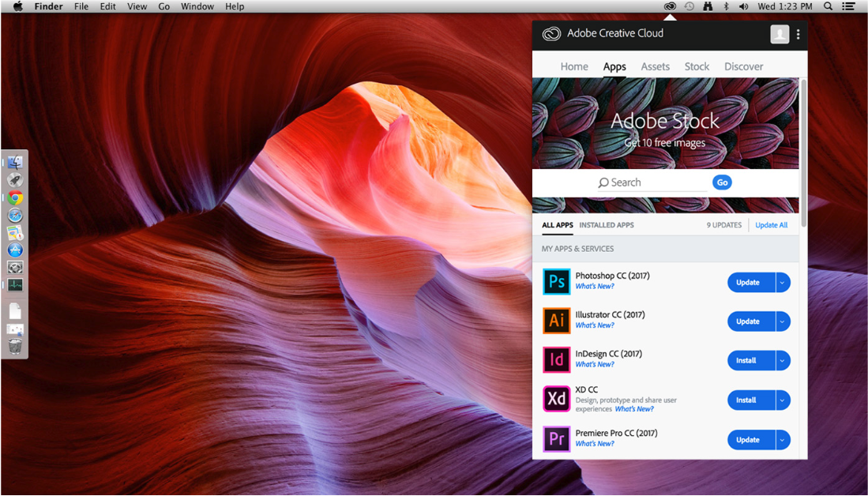Switch to the Assets tab
Image resolution: width=868 pixels, height=496 pixels.
tap(655, 66)
